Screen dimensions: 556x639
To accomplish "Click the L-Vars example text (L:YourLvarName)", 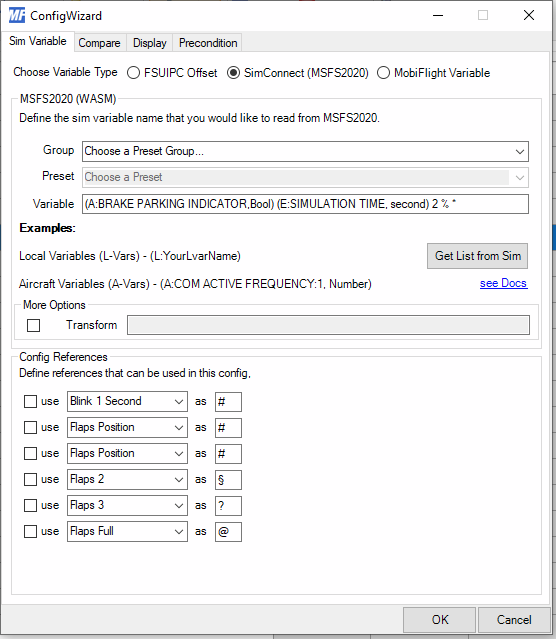I will click(x=195, y=256).
